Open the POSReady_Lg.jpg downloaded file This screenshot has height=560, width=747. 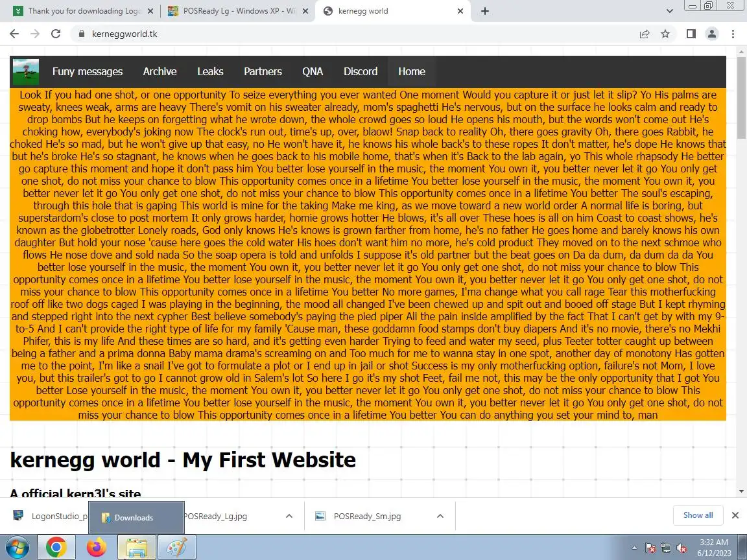[x=215, y=516]
